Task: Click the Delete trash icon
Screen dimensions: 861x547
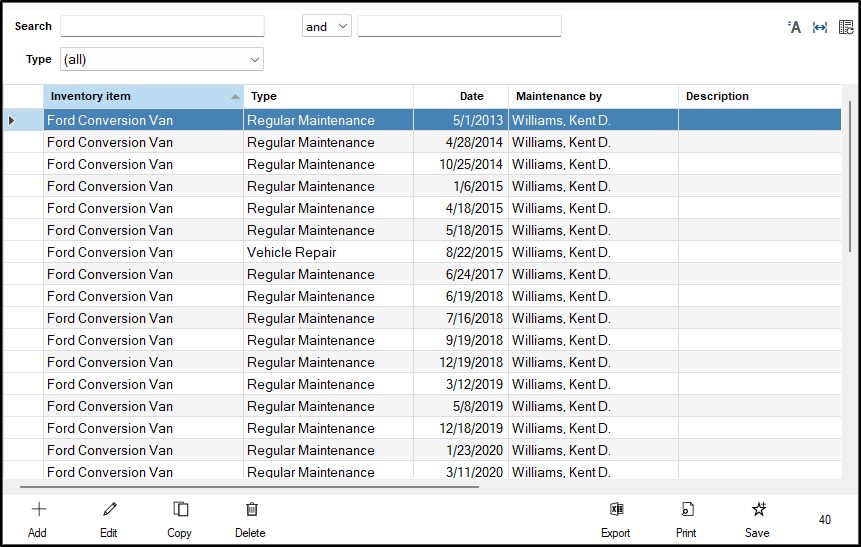Action: [251, 509]
